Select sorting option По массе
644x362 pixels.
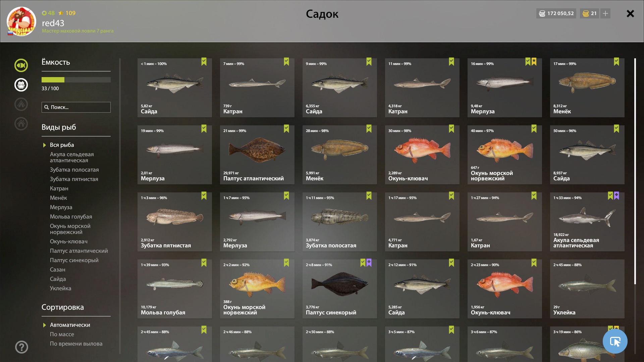click(x=62, y=334)
